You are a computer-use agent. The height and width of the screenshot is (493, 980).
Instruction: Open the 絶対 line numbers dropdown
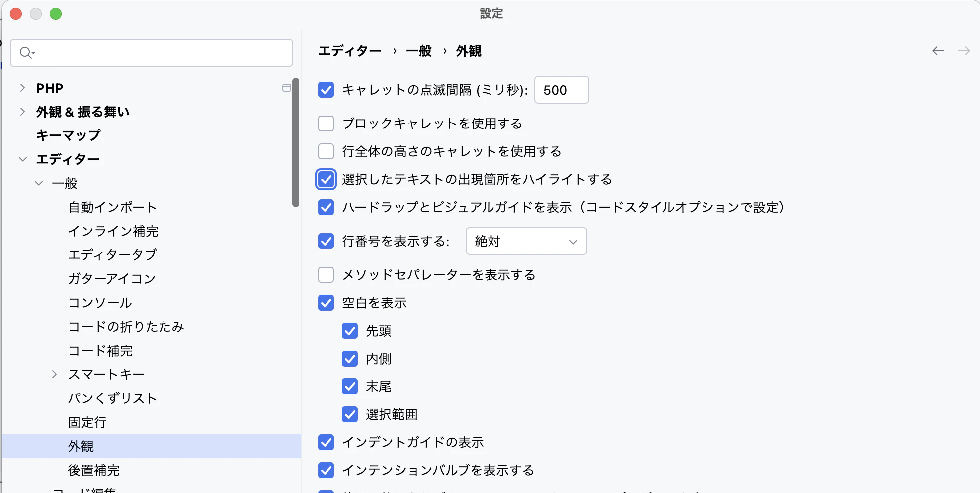(x=526, y=241)
